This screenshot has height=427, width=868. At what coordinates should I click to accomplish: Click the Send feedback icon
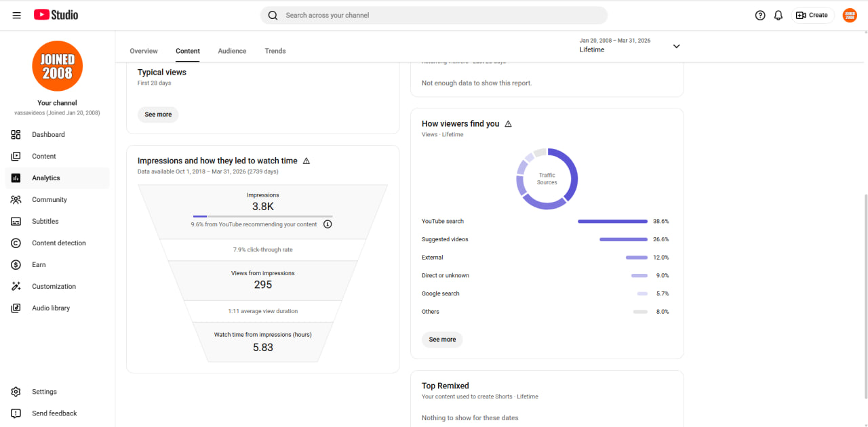(16, 413)
